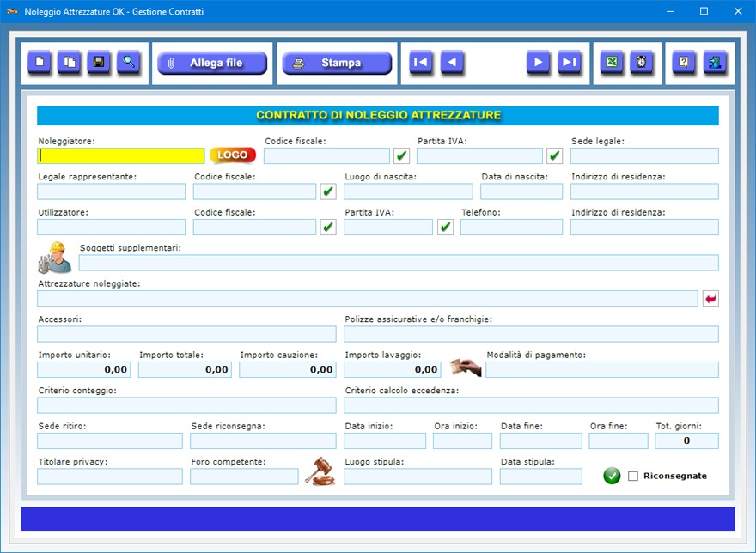Screen dimensions: 756x553
Task: Select the Sede riconsegna field
Action: pyautogui.click(x=263, y=441)
